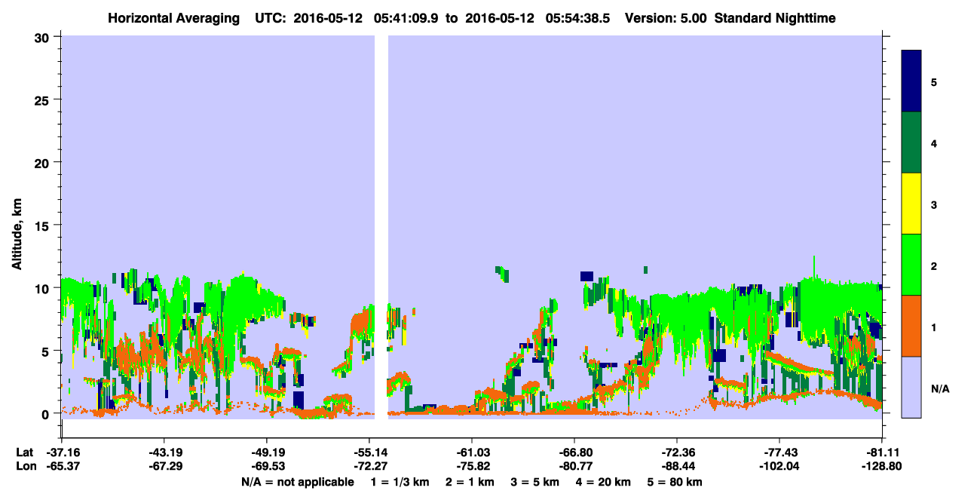This screenshot has height=503, width=980.
Task: Click the color bar label '1'
Action: click(934, 326)
